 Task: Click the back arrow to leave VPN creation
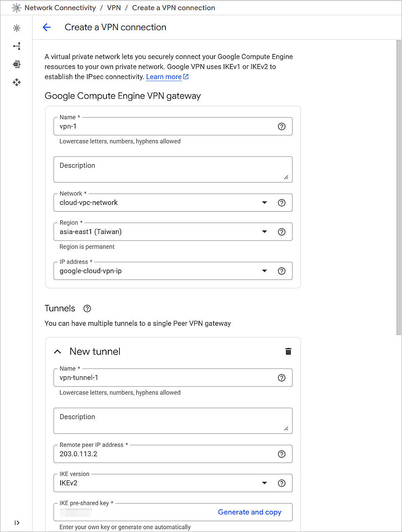46,27
